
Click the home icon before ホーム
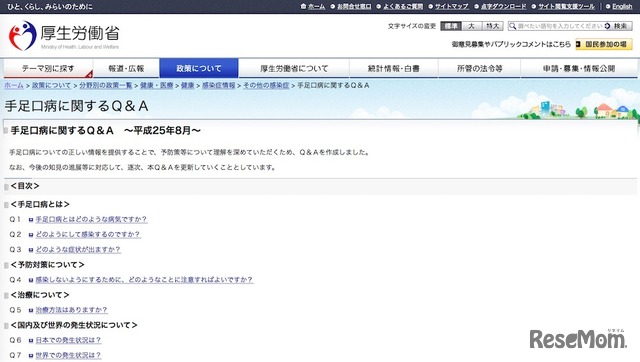[x=303, y=7]
